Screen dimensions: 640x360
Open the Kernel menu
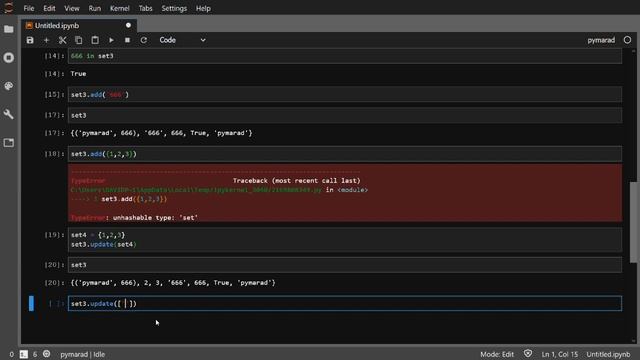click(x=120, y=8)
